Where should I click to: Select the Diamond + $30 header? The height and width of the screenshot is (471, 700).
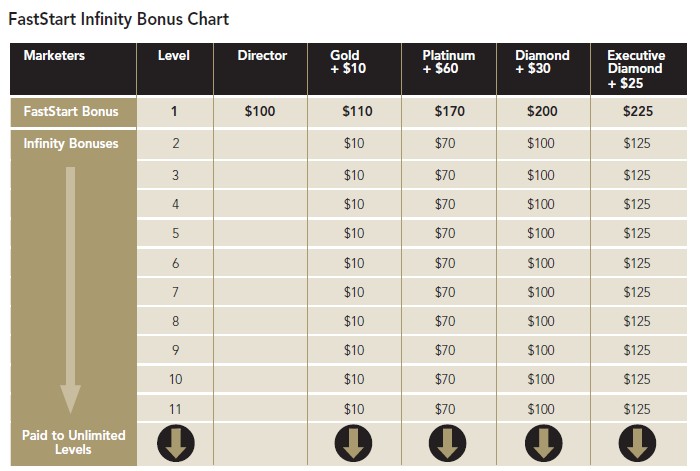click(x=542, y=62)
